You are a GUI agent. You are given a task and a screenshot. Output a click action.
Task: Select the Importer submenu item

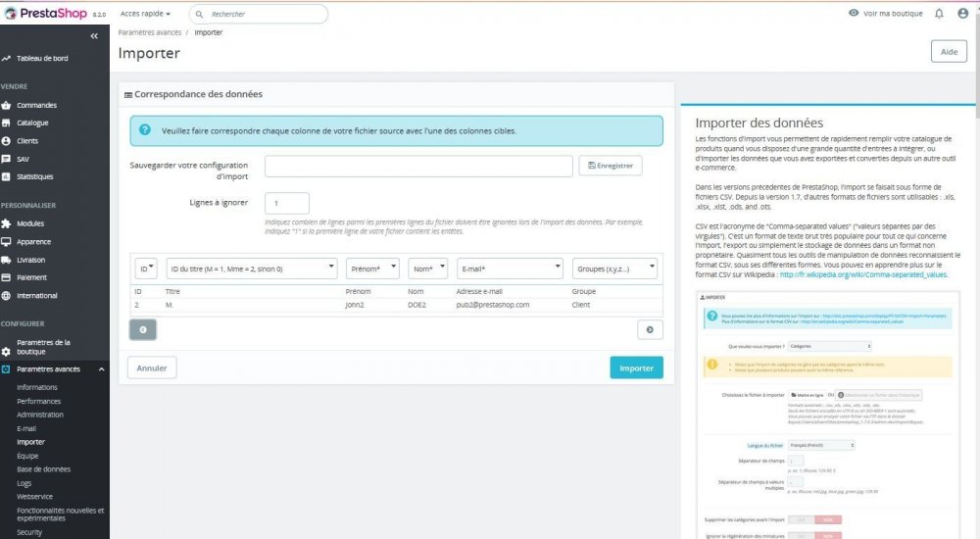tap(30, 442)
